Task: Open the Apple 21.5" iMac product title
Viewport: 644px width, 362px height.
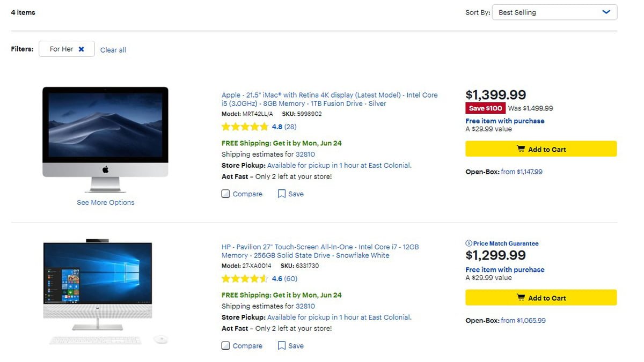Action: [x=329, y=99]
